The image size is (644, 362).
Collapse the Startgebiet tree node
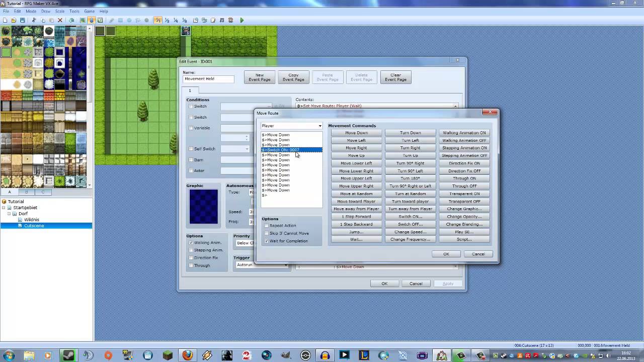(x=4, y=208)
